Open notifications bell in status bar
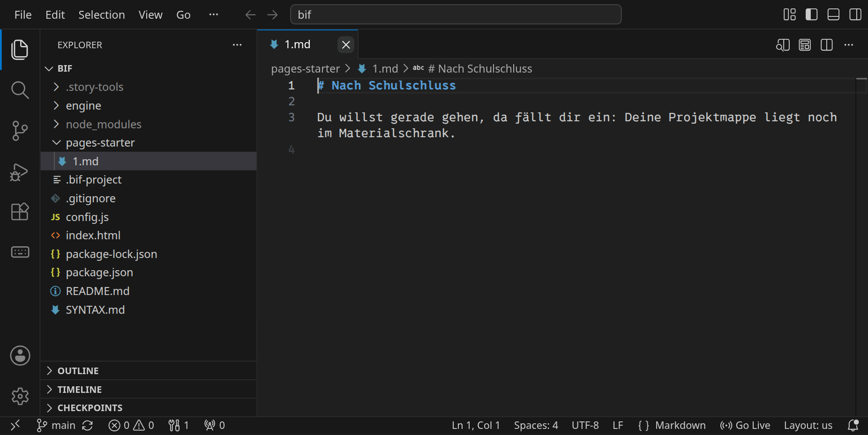This screenshot has width=868, height=435. click(x=853, y=425)
